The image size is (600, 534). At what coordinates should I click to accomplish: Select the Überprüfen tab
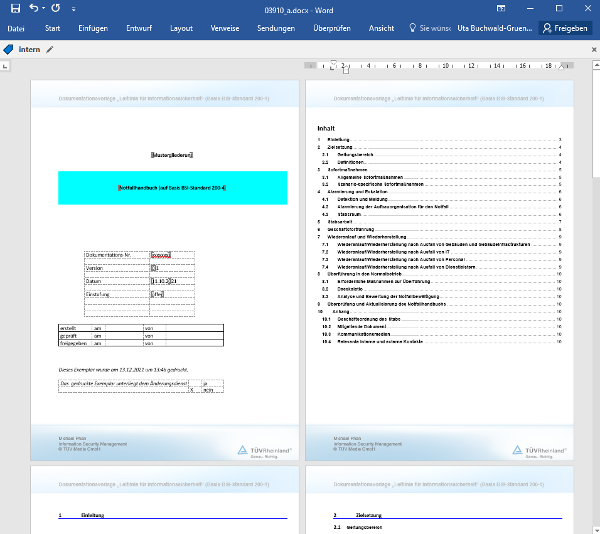[x=332, y=28]
